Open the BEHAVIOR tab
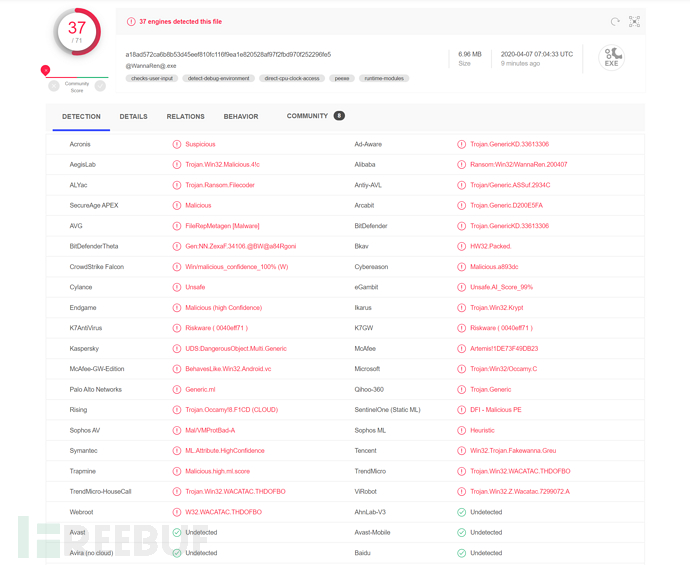Screen dimensions: 690x565 pyautogui.click(x=241, y=117)
